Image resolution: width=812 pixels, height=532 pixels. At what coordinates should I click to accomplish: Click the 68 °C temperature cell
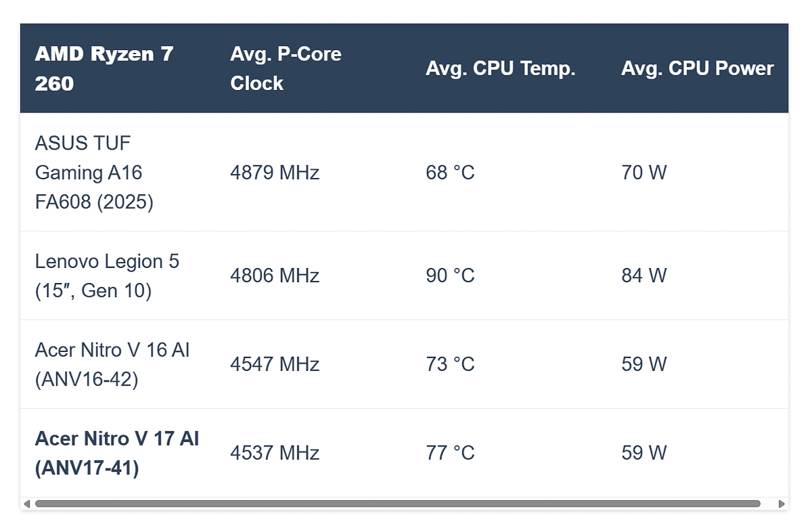[450, 173]
